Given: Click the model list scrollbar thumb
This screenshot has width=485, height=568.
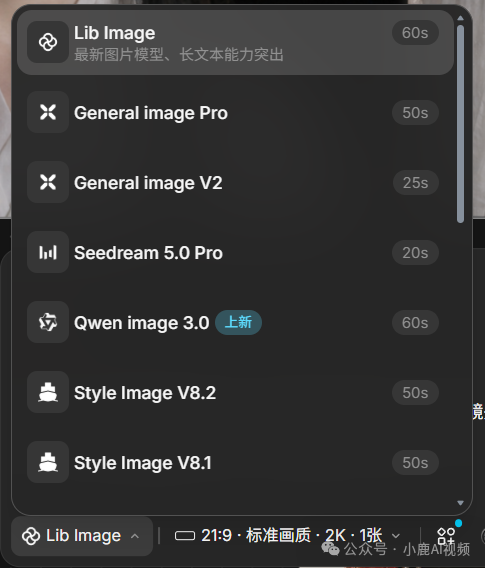Looking at the screenshot, I should tap(460, 124).
